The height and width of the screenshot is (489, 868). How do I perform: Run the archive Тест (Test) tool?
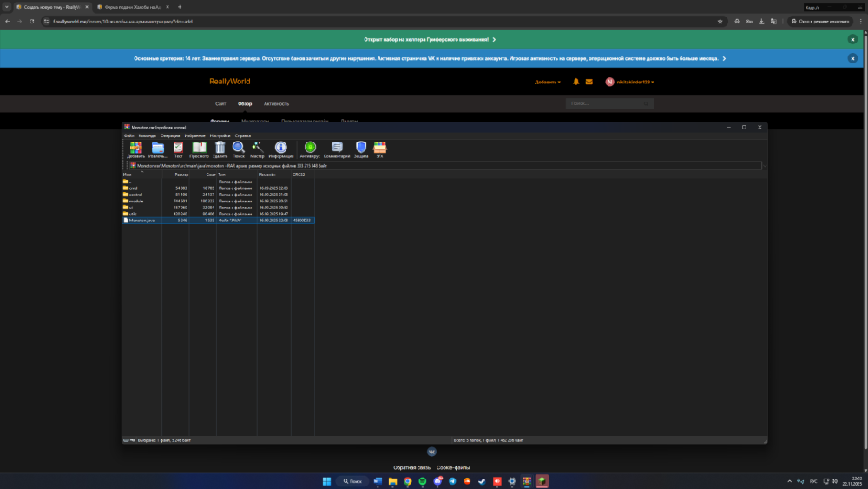pyautogui.click(x=178, y=149)
